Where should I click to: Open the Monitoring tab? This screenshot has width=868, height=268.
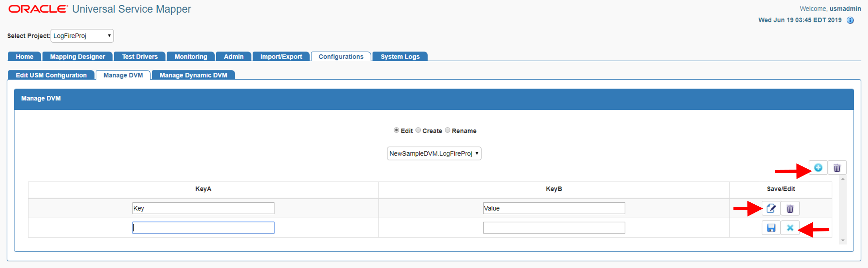(x=191, y=57)
